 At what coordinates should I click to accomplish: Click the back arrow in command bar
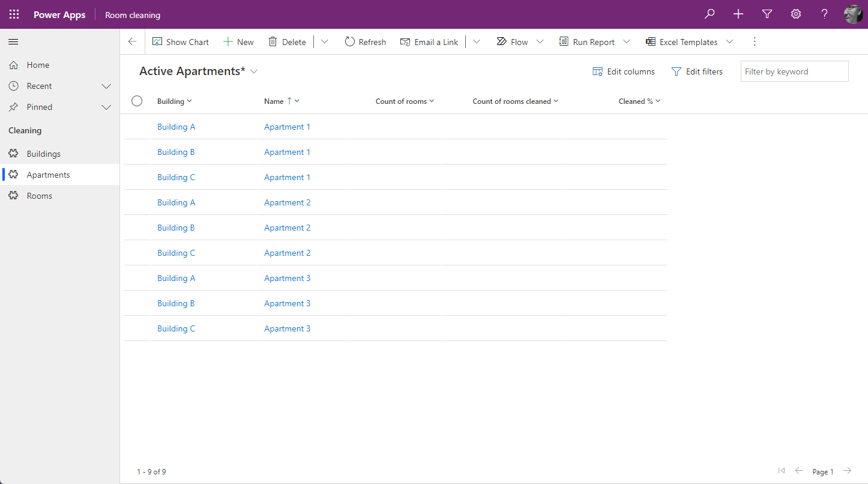[133, 42]
